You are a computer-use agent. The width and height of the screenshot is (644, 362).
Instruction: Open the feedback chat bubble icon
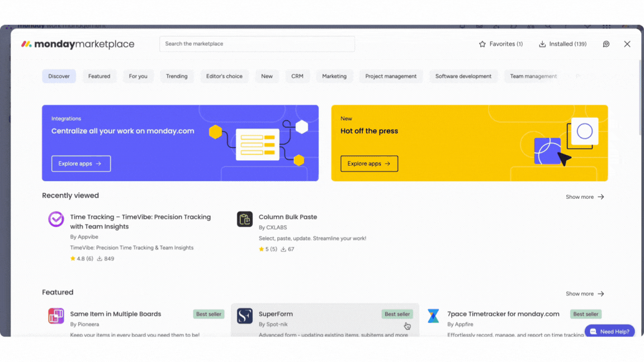[606, 44]
